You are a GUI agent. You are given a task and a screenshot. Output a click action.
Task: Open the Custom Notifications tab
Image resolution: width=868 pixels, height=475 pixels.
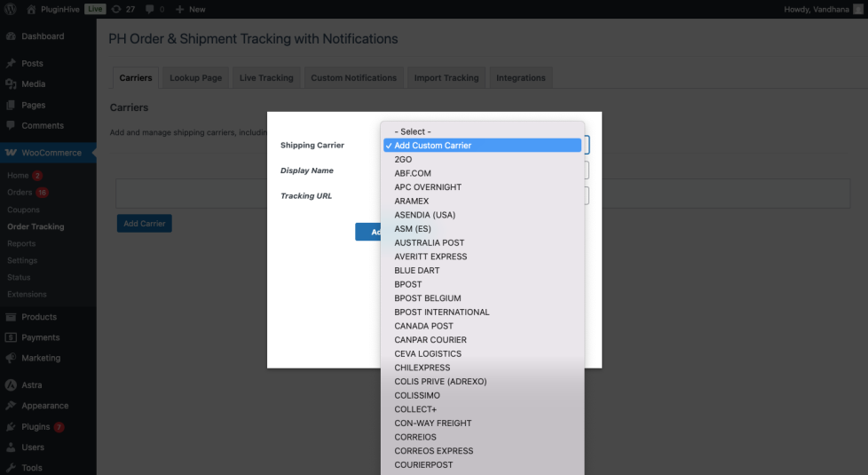click(353, 78)
